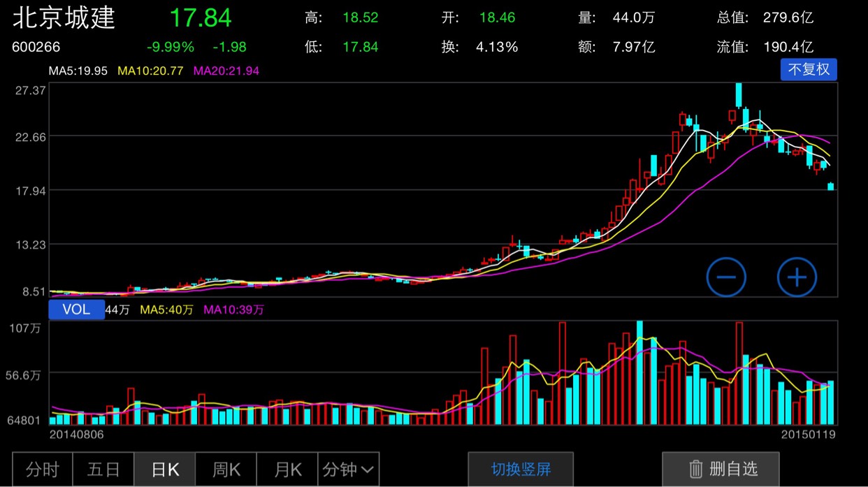Click the end date 20150119
The image size is (868, 487).
[x=809, y=434]
